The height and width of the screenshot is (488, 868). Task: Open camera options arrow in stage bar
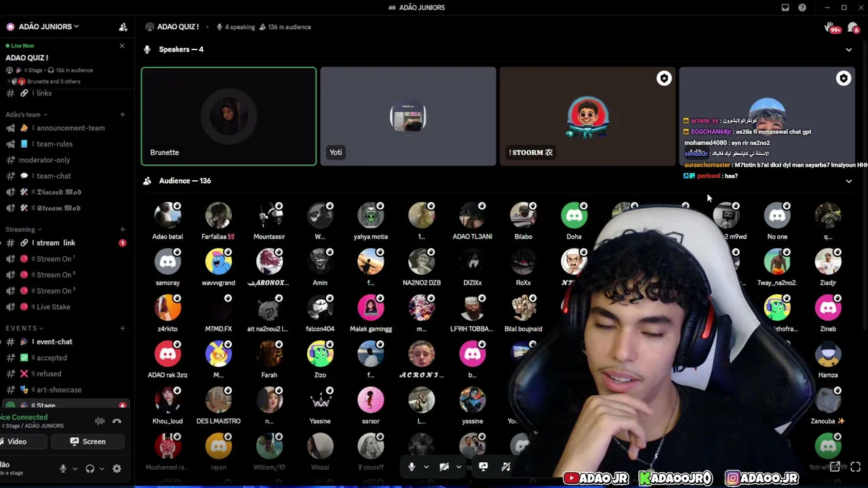458,466
